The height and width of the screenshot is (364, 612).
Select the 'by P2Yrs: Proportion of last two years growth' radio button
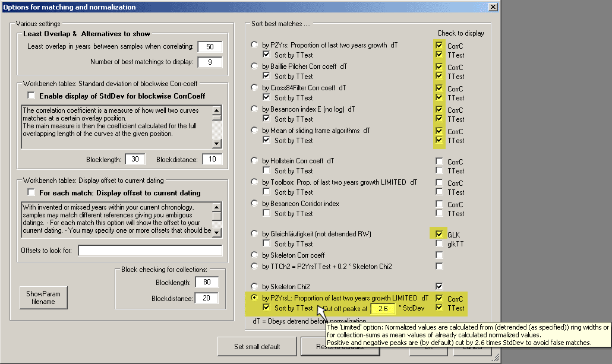pos(254,45)
